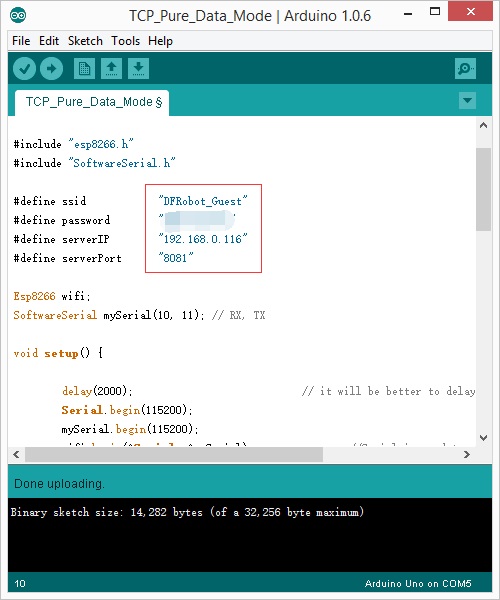Open the Serial Monitor magnifier icon
The width and height of the screenshot is (500, 600).
click(465, 69)
